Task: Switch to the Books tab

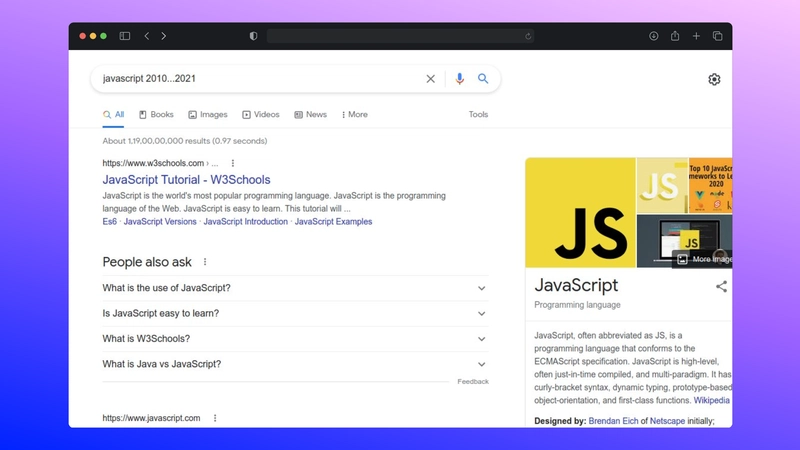Action: click(156, 115)
